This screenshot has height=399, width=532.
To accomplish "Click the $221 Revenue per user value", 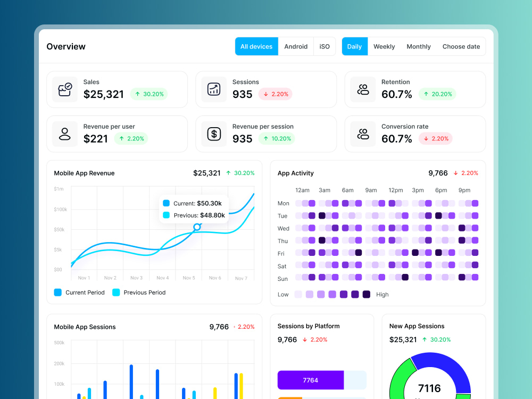I will (95, 139).
